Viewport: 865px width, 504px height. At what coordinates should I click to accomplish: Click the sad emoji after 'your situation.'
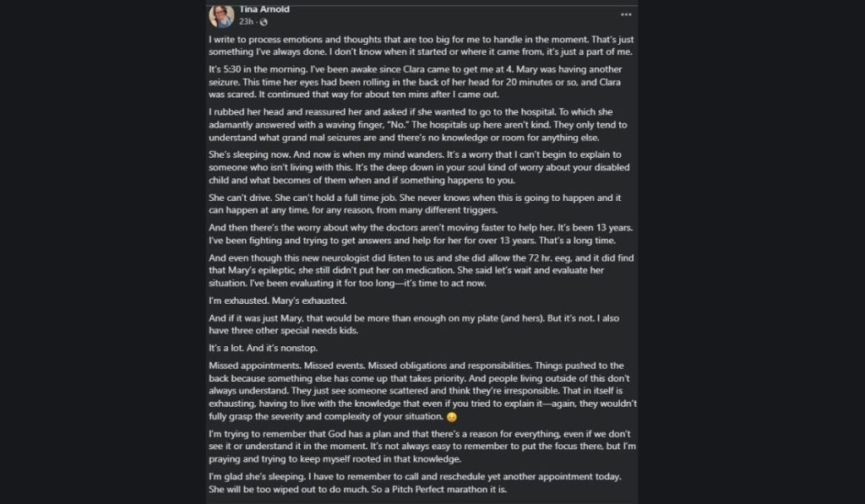[452, 417]
